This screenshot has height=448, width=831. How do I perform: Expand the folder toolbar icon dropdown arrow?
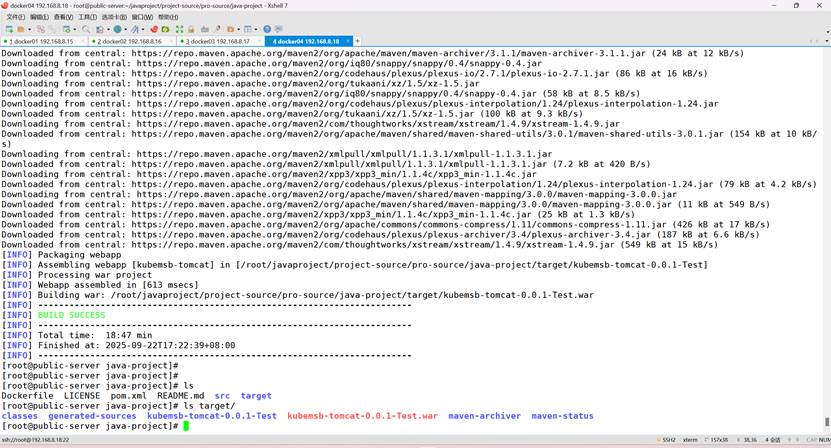[x=238, y=29]
